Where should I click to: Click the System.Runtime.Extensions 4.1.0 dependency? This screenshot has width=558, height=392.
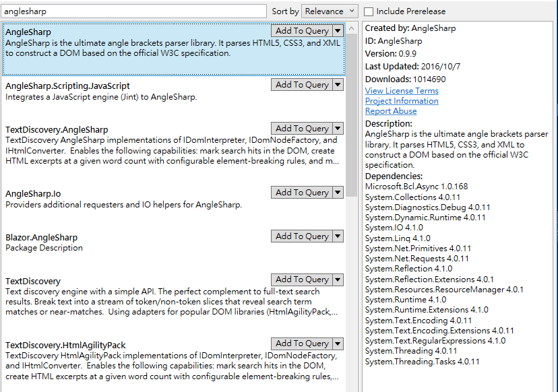427,310
